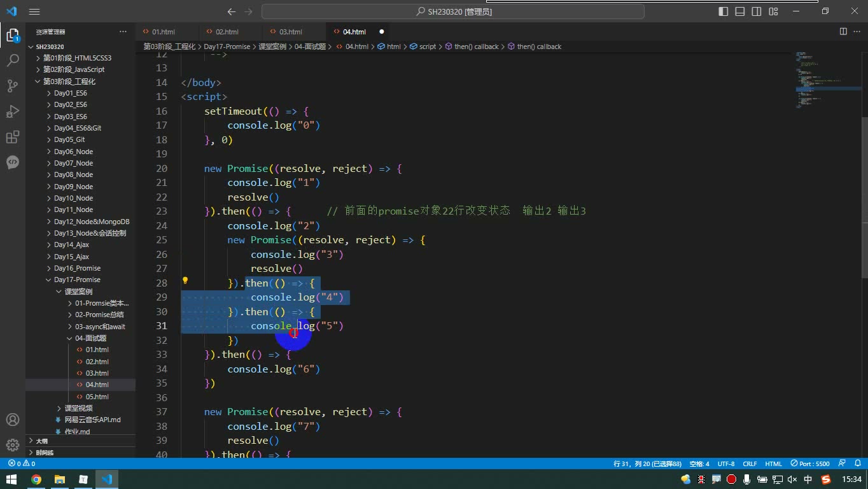Image resolution: width=868 pixels, height=489 pixels.
Task: Go back with the navigation arrow
Action: [x=232, y=11]
